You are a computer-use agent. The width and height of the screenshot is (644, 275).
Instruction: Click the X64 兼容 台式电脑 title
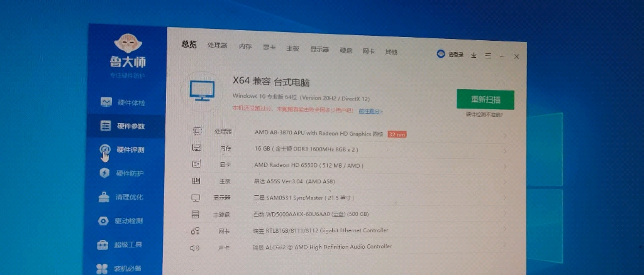pos(272,82)
